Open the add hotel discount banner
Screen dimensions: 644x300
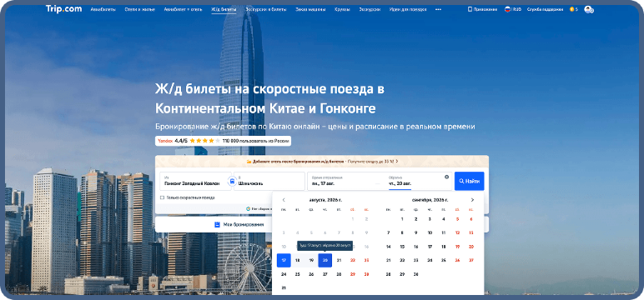(x=322, y=162)
